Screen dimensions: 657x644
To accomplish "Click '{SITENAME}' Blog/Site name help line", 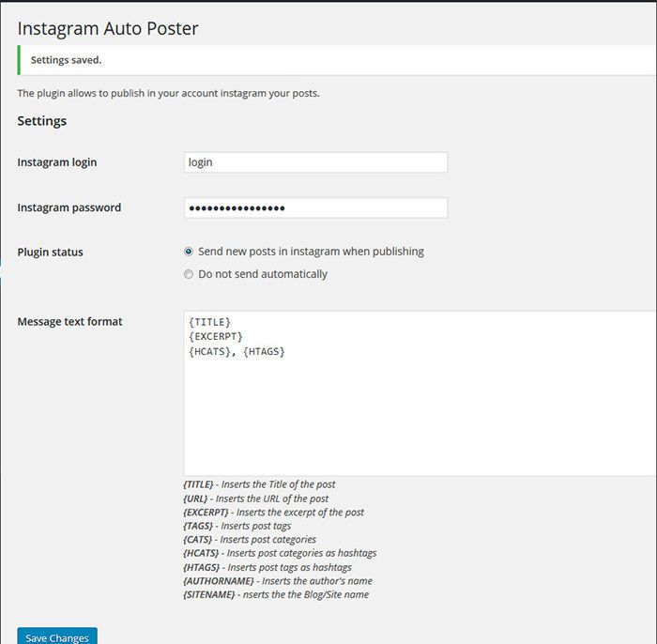I will pyautogui.click(x=276, y=594).
